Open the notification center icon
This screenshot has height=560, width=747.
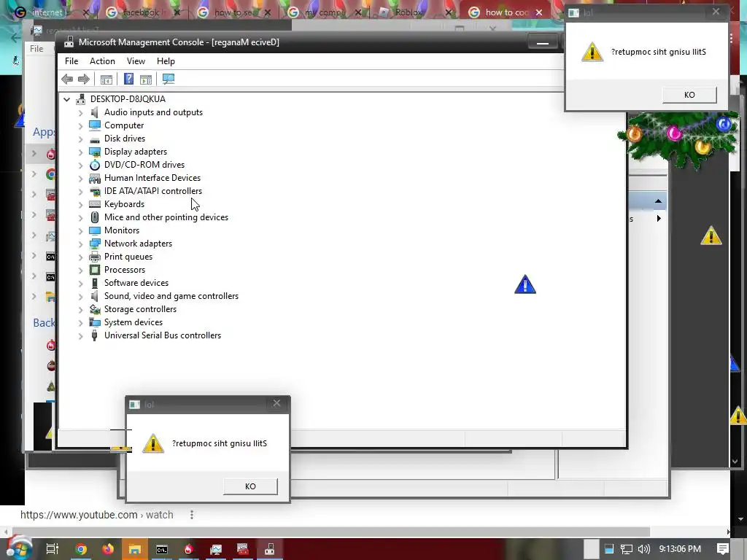coord(723,549)
